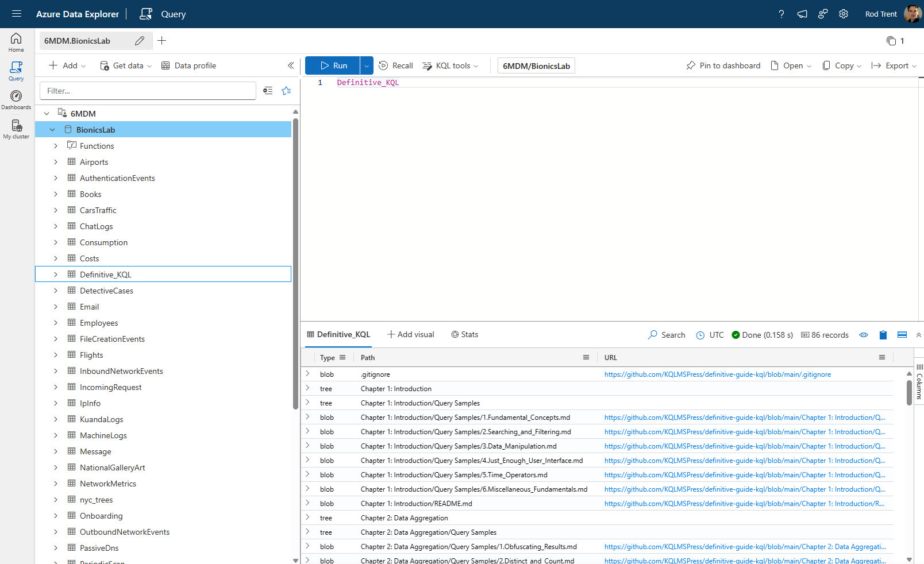This screenshot has width=924, height=564.
Task: Click Rod Trent profile picture
Action: click(913, 14)
